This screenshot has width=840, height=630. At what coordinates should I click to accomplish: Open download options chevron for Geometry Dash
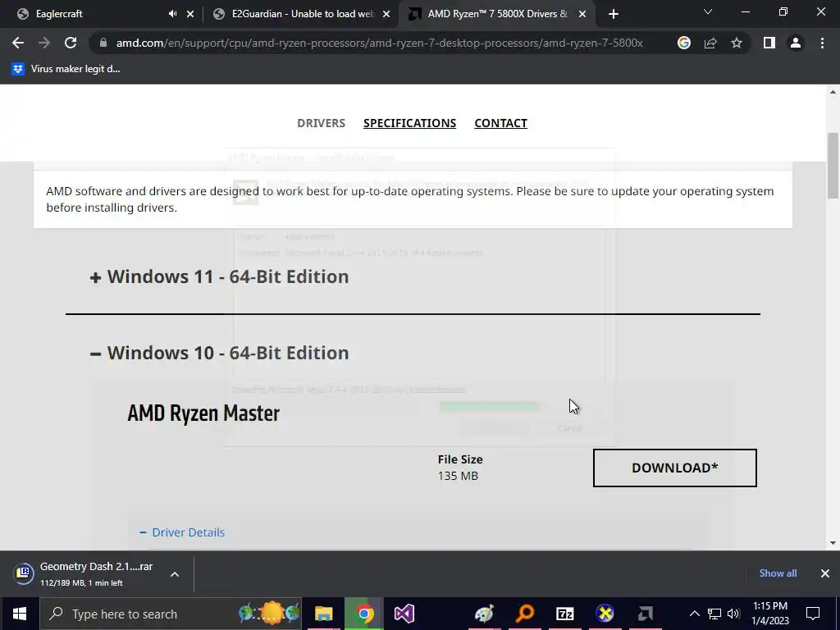(175, 574)
